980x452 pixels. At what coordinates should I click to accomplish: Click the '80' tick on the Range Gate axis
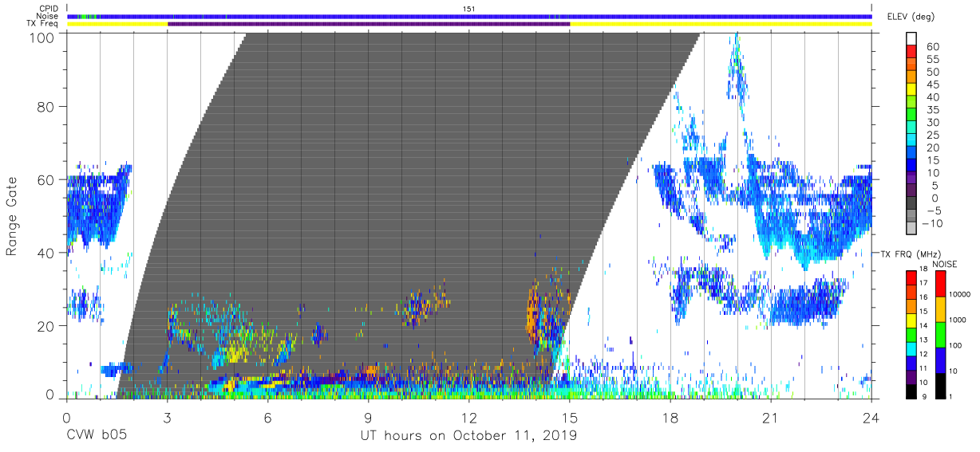pyautogui.click(x=47, y=106)
